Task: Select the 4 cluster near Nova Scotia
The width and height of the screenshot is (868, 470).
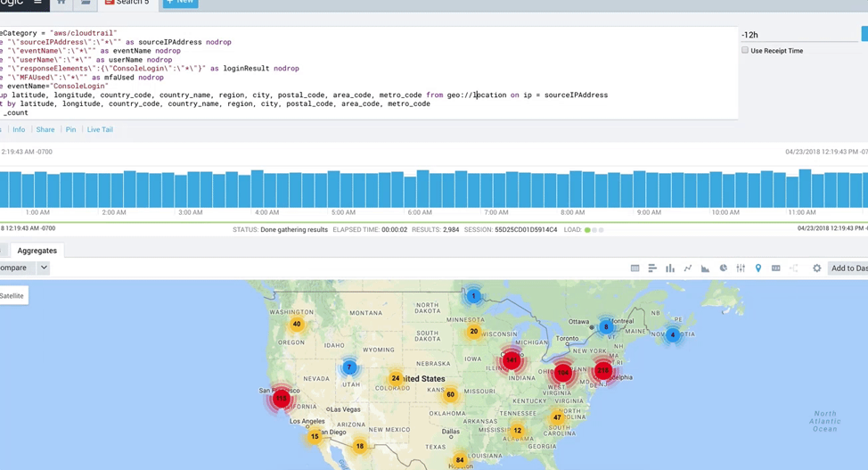Action: click(x=673, y=334)
